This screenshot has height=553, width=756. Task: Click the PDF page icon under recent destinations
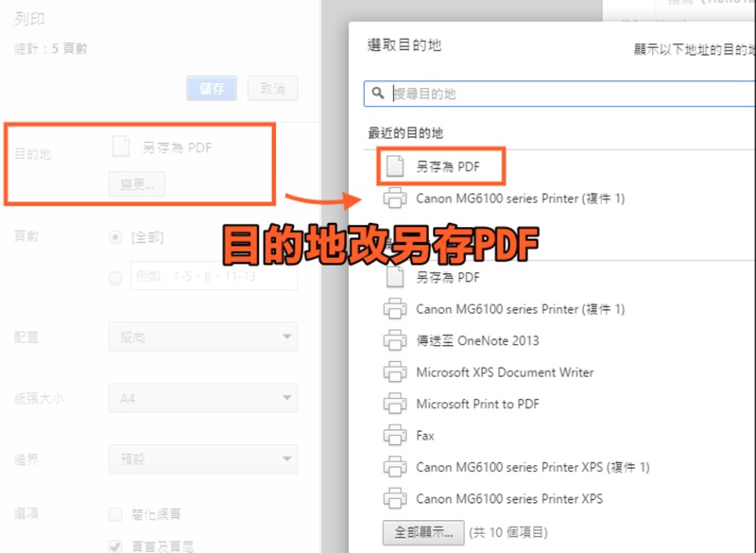coord(395,166)
